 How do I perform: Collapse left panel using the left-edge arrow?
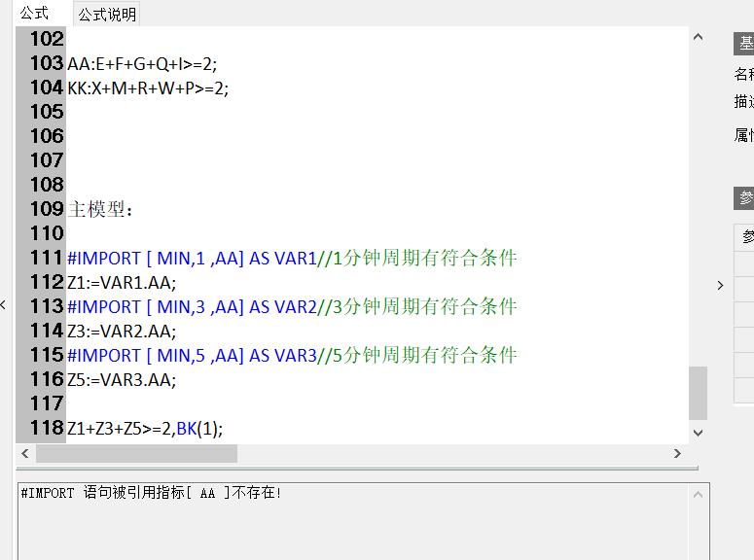[x=4, y=305]
